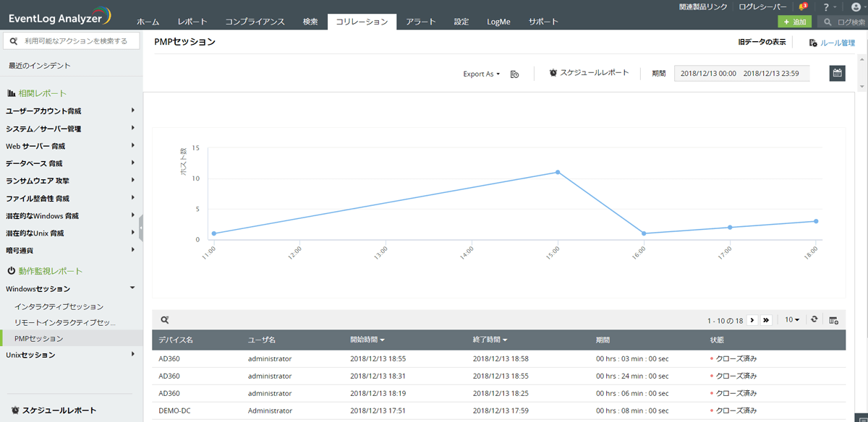Open the Export As dropdown
Viewport: 868px width, 422px height.
(x=481, y=74)
